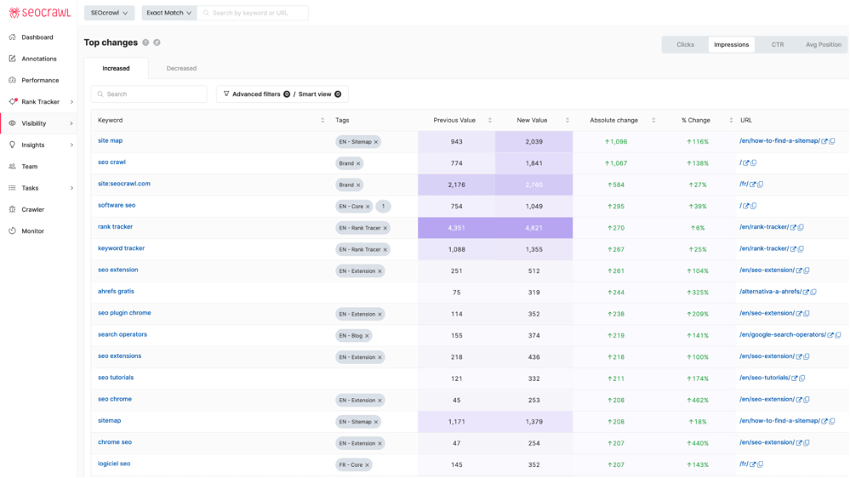
Task: Copy the /alternativa-a-ahrefs/ URL
Action: 813,292
